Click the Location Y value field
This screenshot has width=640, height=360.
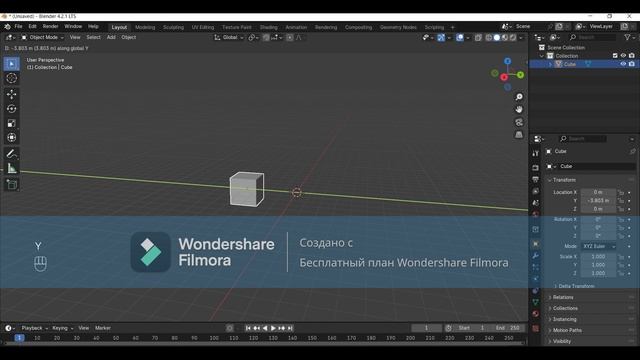(x=598, y=200)
